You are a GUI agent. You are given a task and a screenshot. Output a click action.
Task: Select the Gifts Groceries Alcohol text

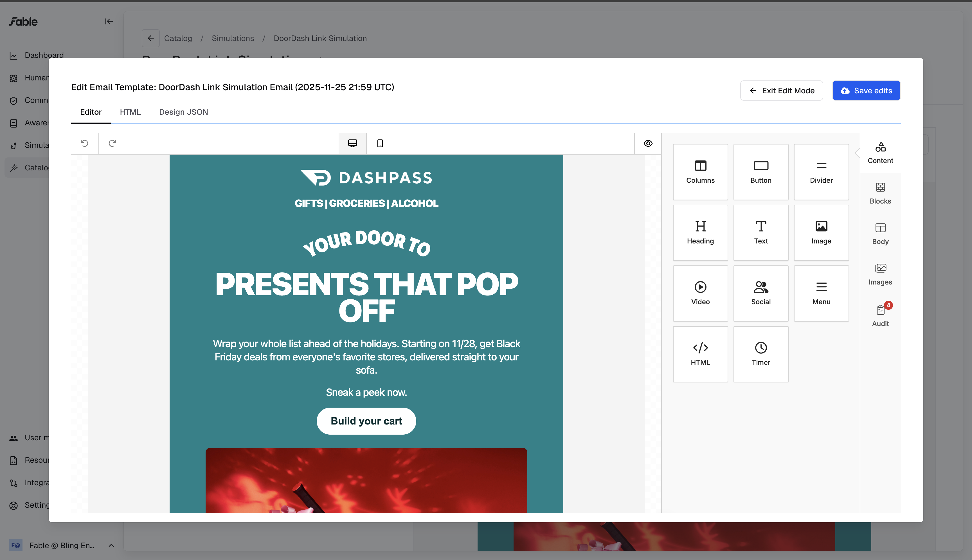pos(366,203)
